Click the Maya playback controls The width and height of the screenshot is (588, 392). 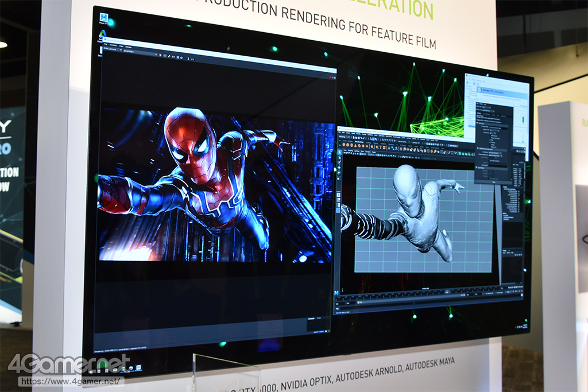515,288
